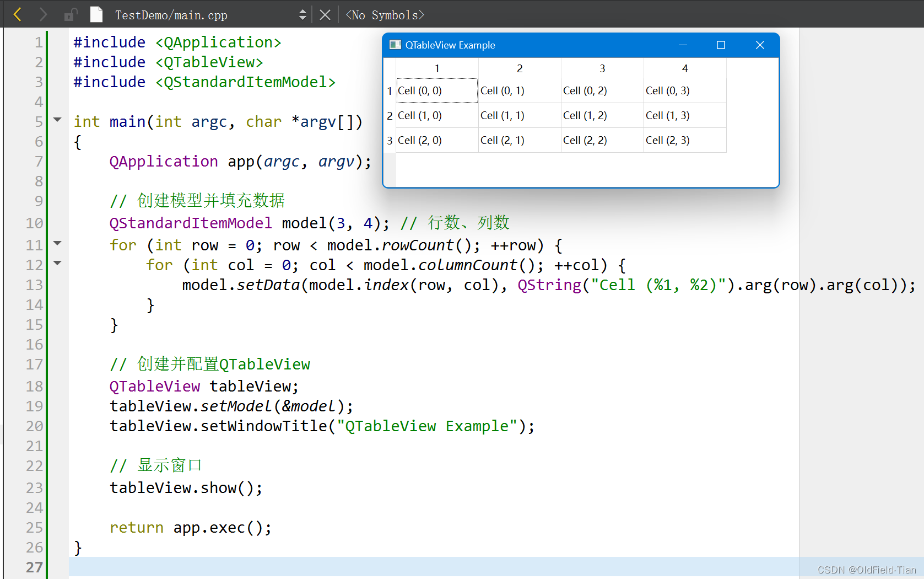The width and height of the screenshot is (924, 579).
Task: Go forward with the right arrow
Action: (43, 15)
